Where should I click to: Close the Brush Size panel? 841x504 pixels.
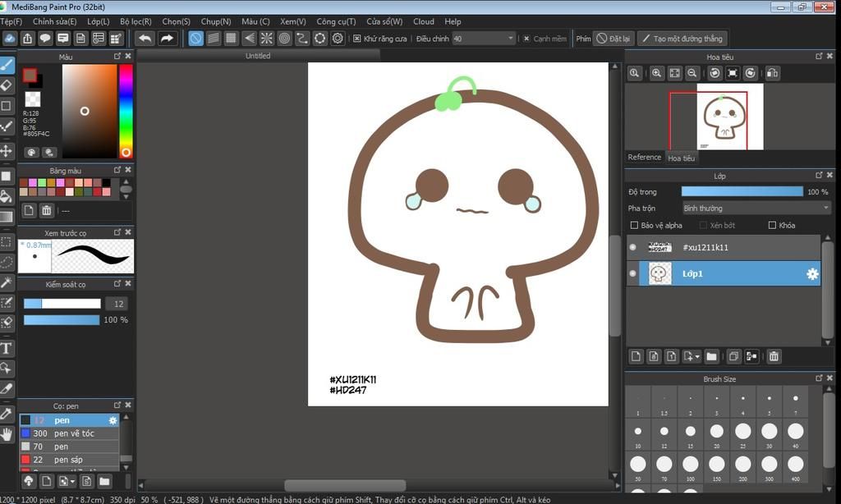coord(830,378)
